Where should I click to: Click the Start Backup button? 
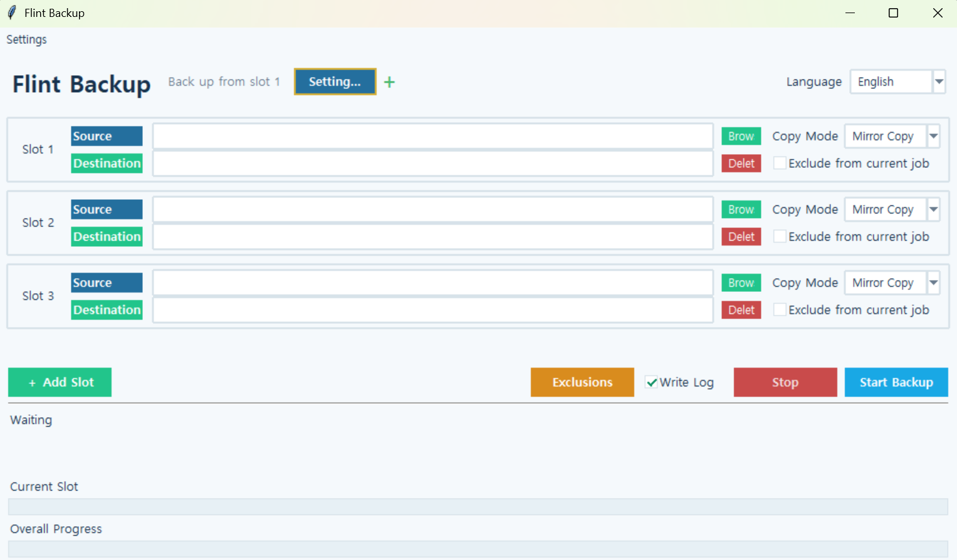(896, 382)
